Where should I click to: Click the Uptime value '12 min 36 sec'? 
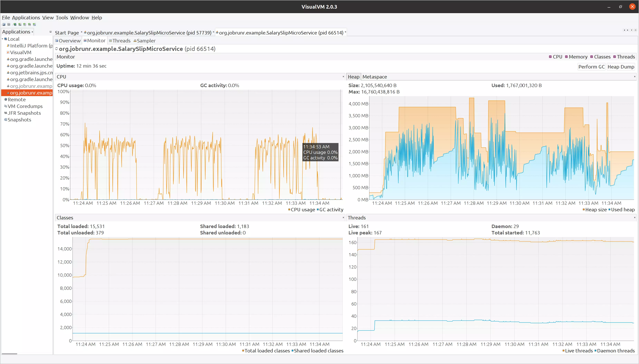coord(91,66)
